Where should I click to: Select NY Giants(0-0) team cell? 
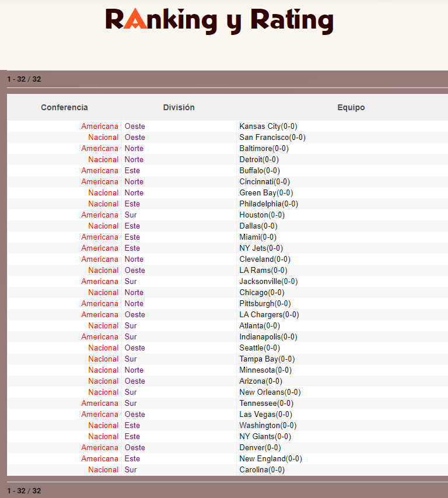(x=265, y=436)
